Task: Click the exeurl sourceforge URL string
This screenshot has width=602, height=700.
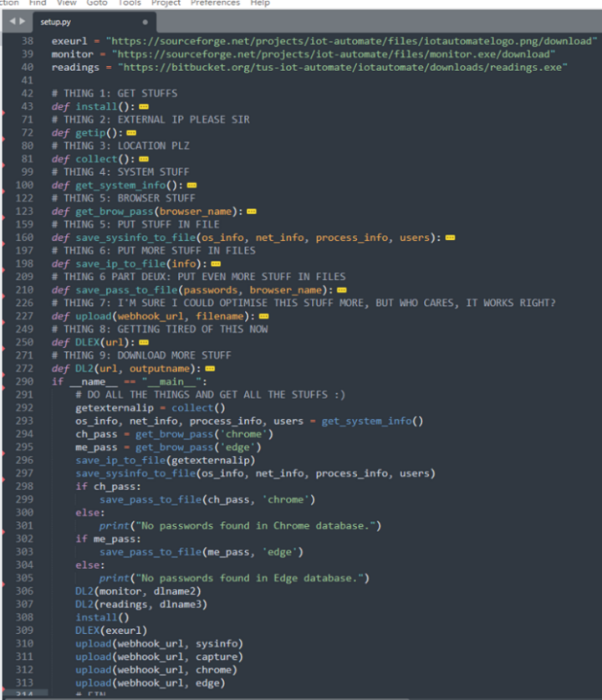Action: [352, 41]
